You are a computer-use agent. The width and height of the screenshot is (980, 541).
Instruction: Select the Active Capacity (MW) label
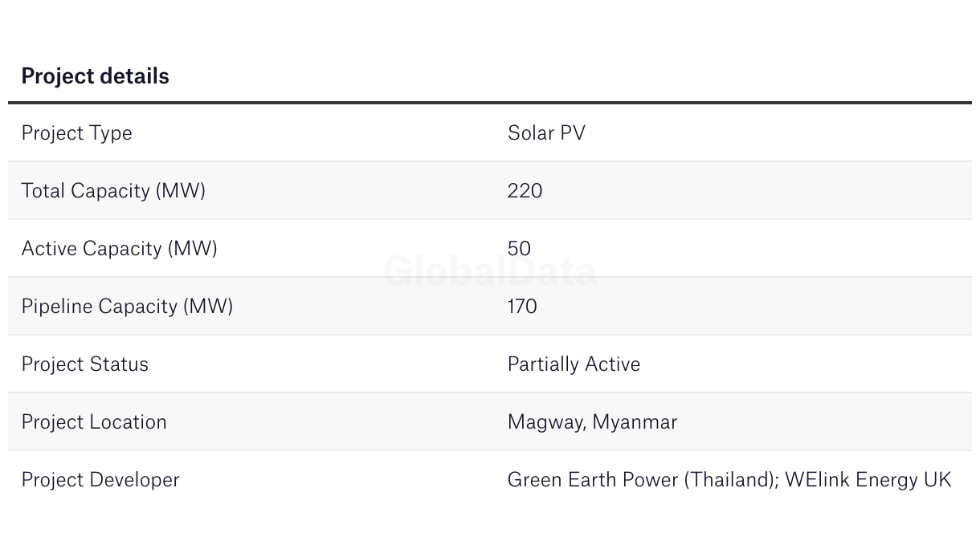pyautogui.click(x=119, y=249)
